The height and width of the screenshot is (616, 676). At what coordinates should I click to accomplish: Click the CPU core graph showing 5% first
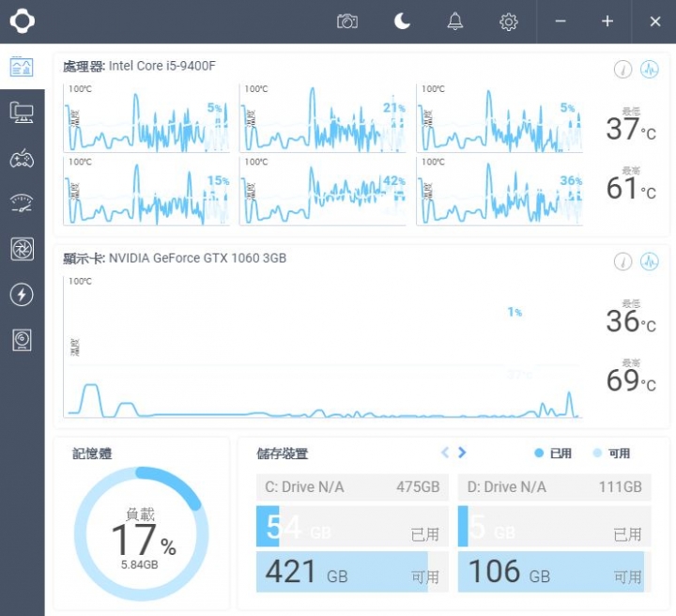pos(146,118)
